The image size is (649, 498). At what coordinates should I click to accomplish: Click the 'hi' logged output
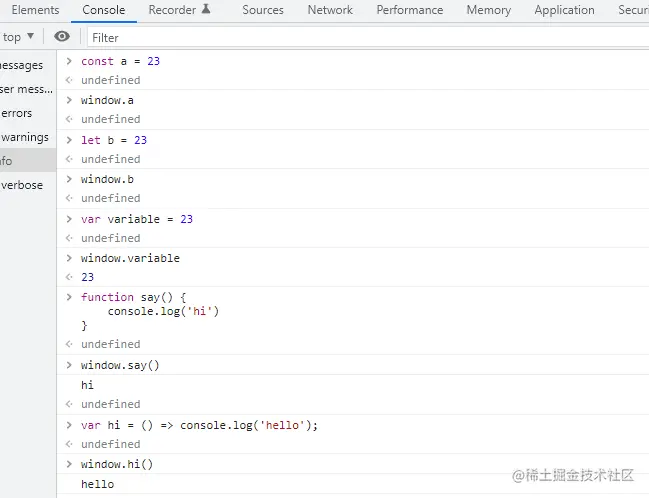pos(87,385)
